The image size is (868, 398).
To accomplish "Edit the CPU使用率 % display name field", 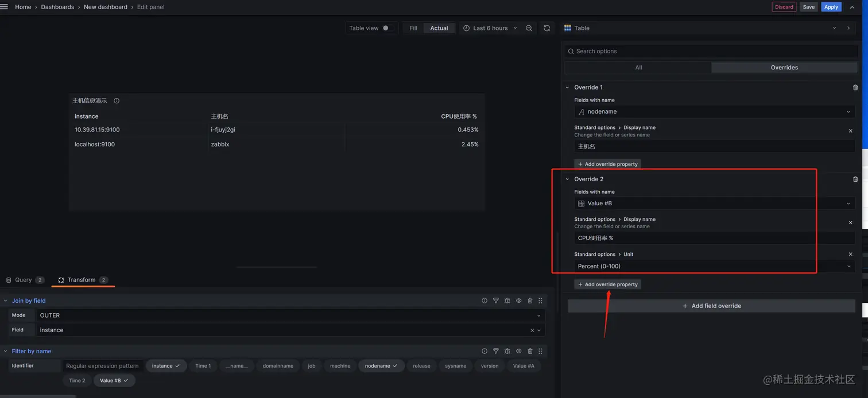I will tap(714, 238).
